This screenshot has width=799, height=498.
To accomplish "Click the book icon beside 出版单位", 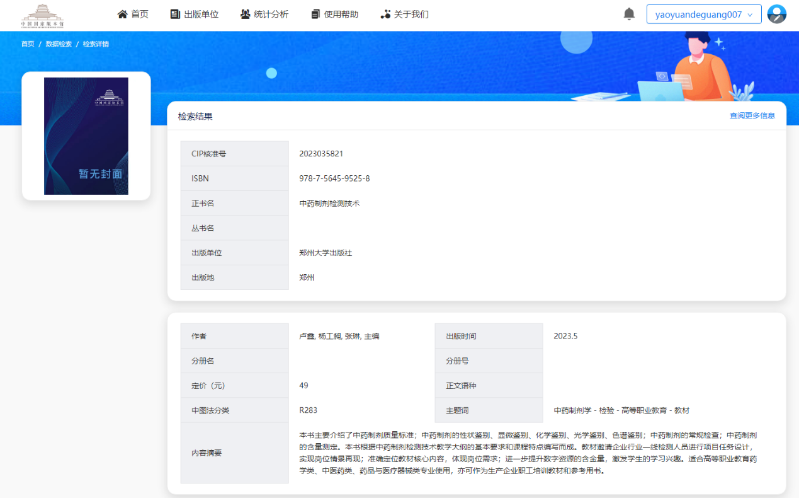I will click(x=175, y=14).
